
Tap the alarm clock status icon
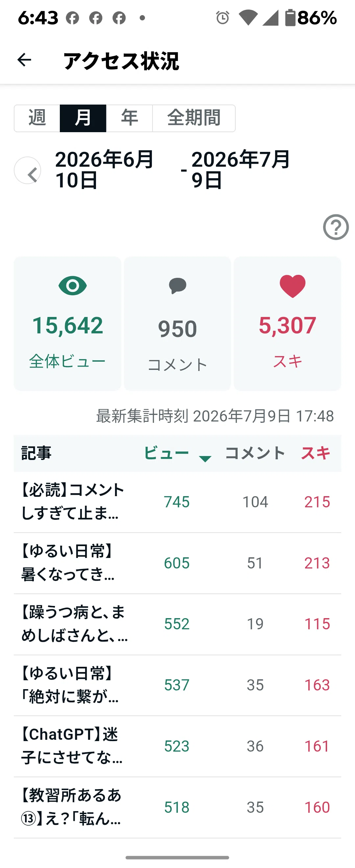click(x=222, y=17)
